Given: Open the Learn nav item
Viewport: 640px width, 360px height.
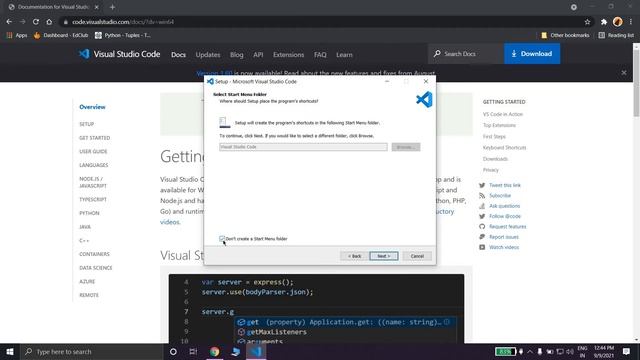Looking at the screenshot, I should (344, 55).
